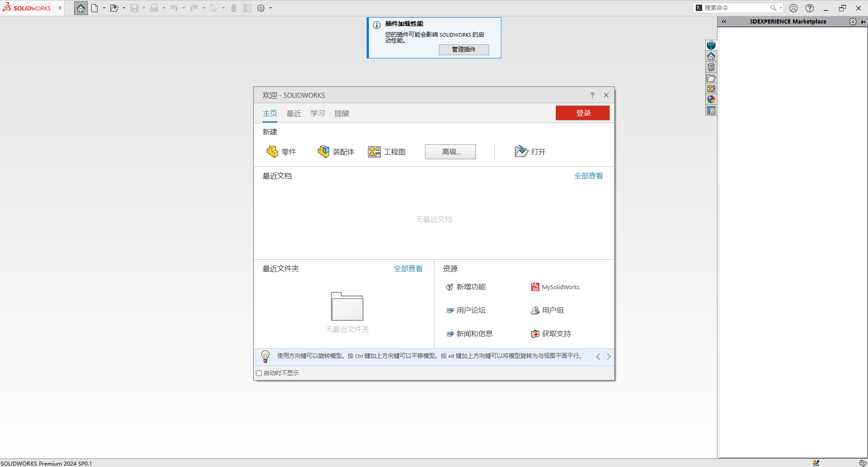868x467 pixels.
Task: Open the 3DEXPERIENCE Marketplace globe icon
Action: tap(711, 45)
